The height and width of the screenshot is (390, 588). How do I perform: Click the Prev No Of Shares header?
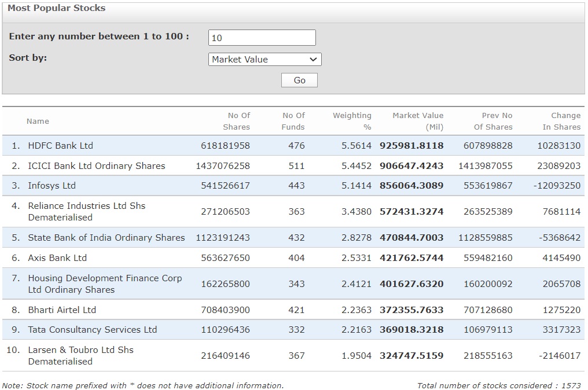pyautogui.click(x=493, y=122)
